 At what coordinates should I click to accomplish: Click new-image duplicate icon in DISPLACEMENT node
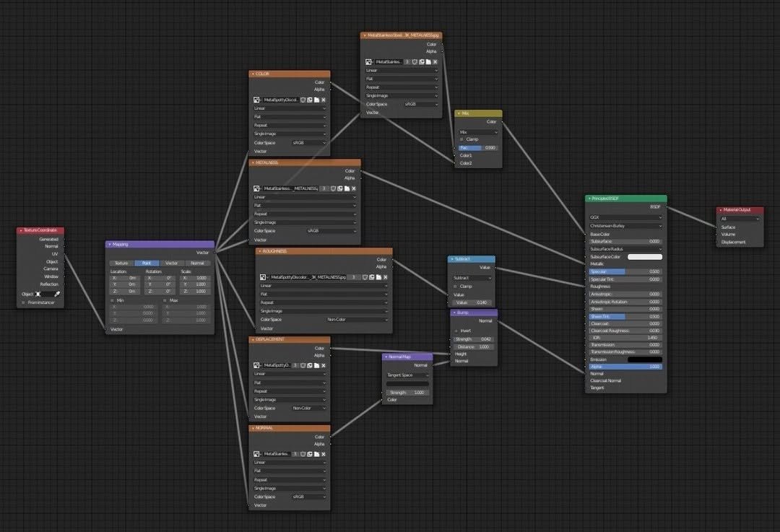tap(309, 366)
